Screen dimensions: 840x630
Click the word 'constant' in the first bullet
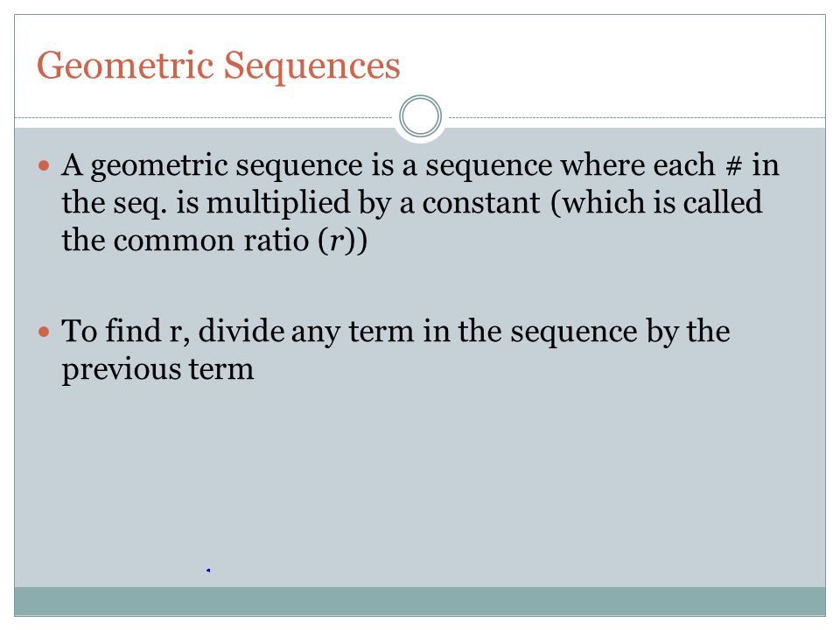point(481,203)
